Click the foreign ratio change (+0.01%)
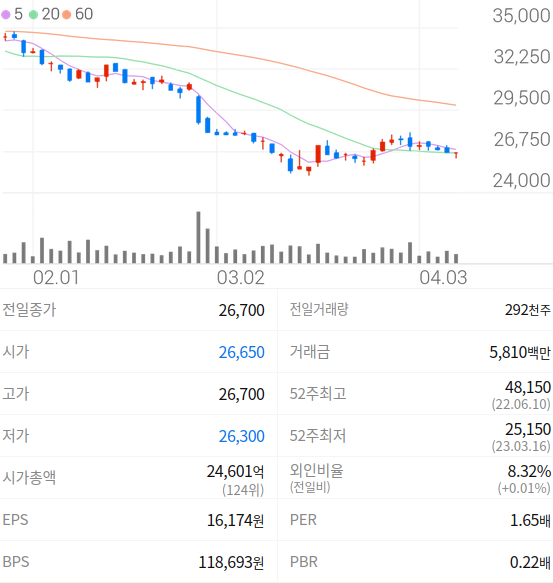Viewport: 553px width, 583px height. [524, 488]
